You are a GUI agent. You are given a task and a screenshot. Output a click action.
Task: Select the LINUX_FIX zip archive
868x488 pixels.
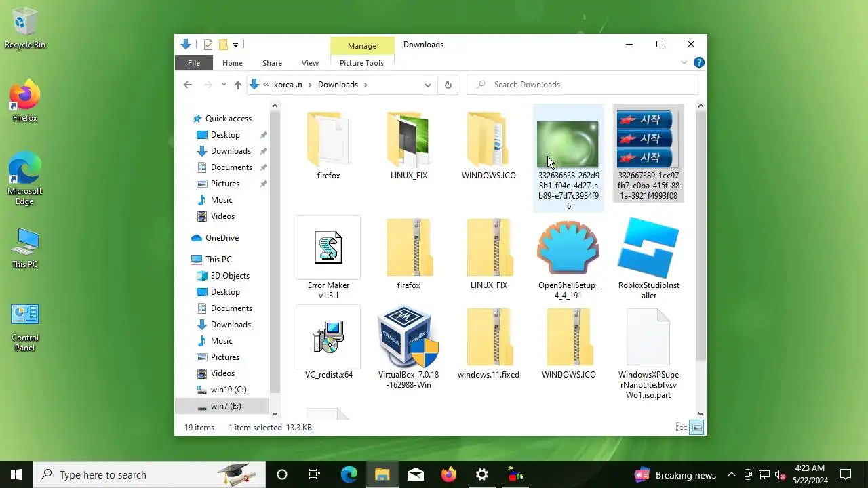pyautogui.click(x=489, y=254)
